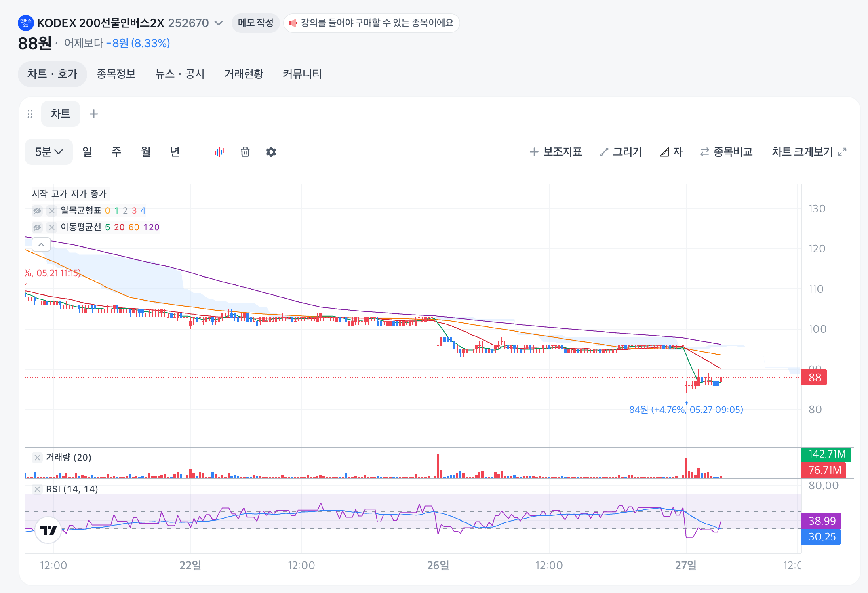Click the KODEX inverse 2X stock logo icon
This screenshot has width=868, height=593.
(25, 23)
